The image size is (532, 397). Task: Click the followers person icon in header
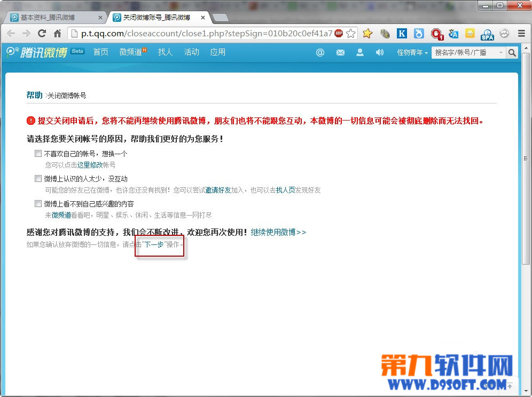[360, 52]
